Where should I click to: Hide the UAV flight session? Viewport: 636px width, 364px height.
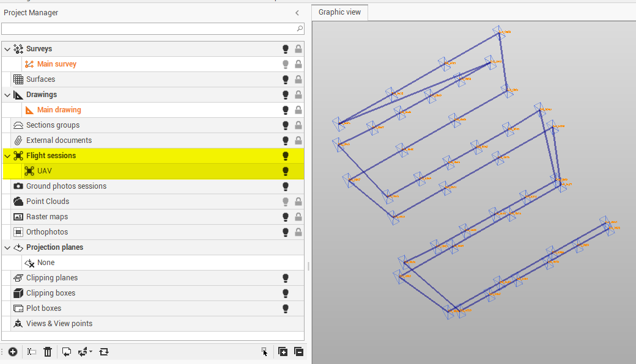pyautogui.click(x=285, y=171)
